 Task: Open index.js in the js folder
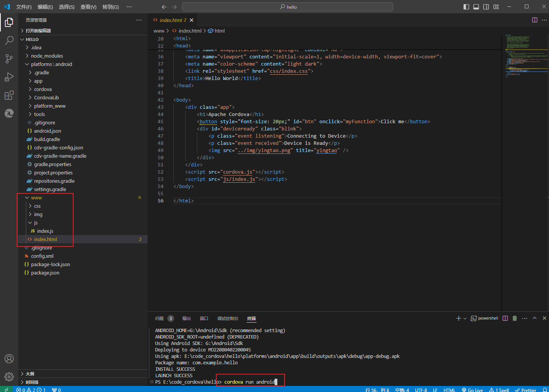[x=83, y=231]
